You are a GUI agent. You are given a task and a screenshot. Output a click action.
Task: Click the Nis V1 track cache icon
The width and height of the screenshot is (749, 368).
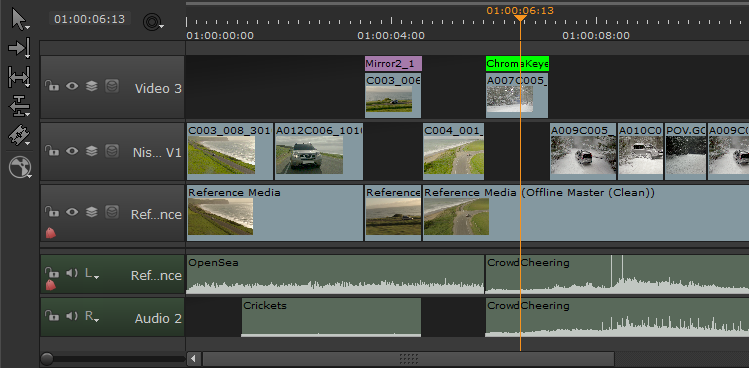tap(112, 151)
